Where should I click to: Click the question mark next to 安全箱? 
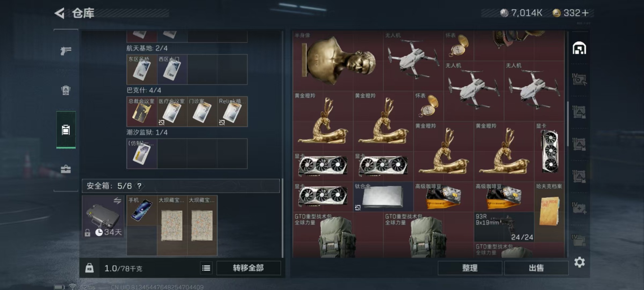(139, 186)
